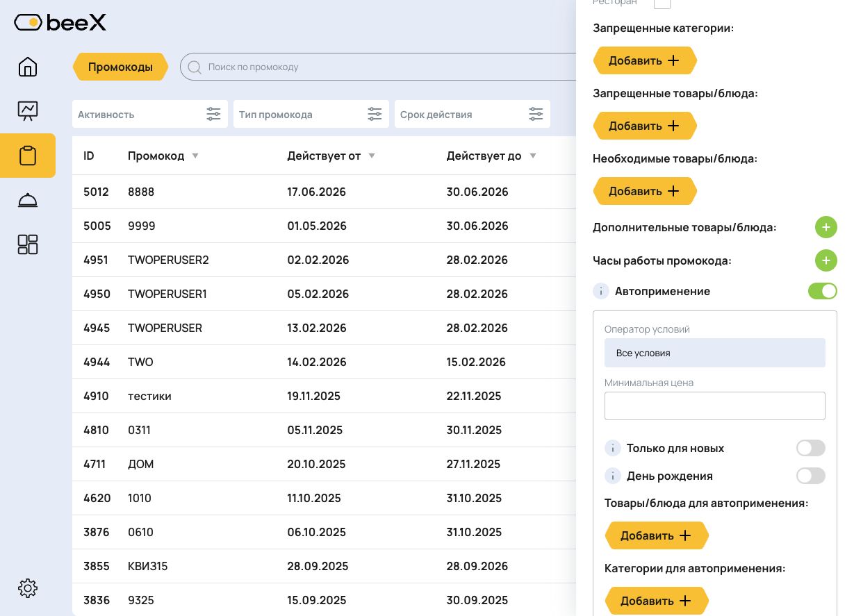Click the info icon beside Автоприменение
The width and height of the screenshot is (854, 616).
601,291
